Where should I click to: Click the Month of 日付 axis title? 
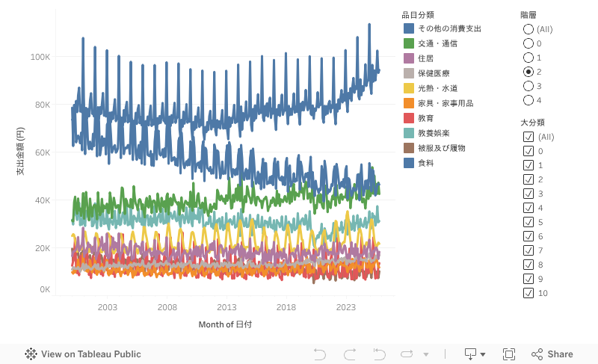tap(225, 324)
